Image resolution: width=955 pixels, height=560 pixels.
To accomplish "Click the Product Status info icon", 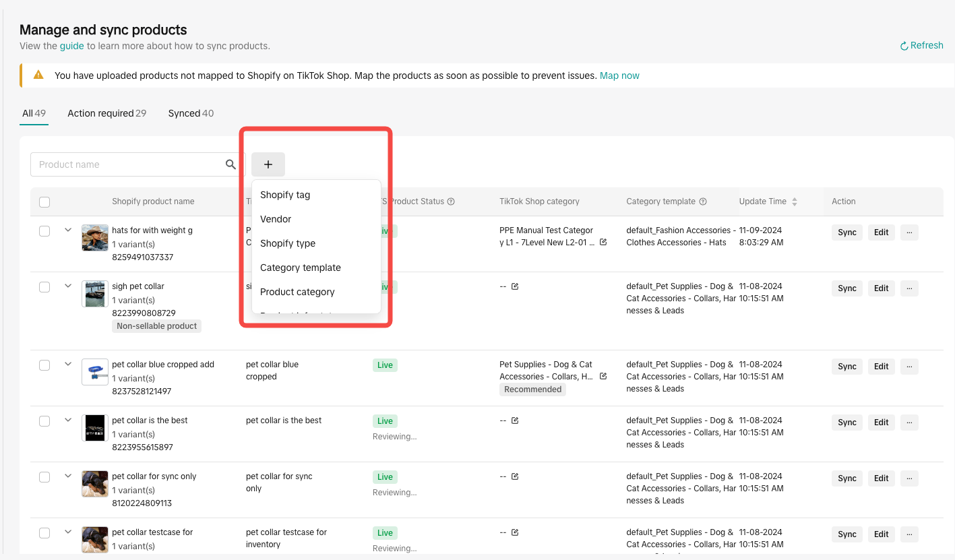I will (x=451, y=201).
